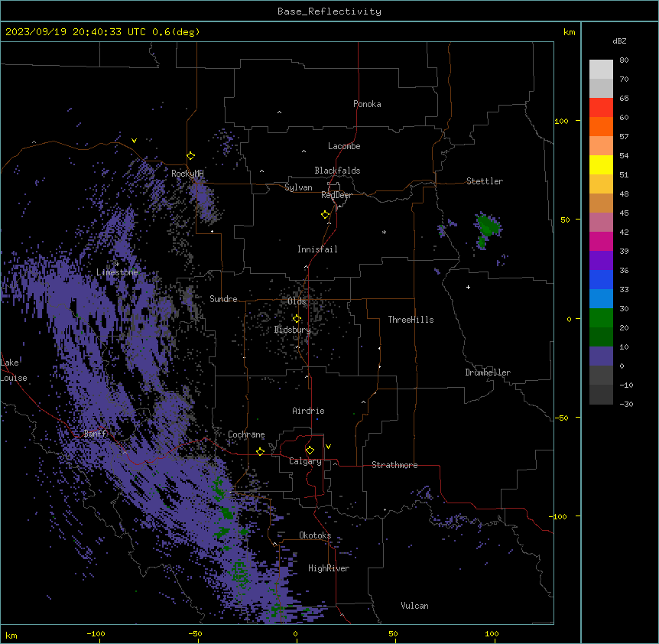The width and height of the screenshot is (659, 644).
Task: Click the Vulcan label
Action: 415,606
